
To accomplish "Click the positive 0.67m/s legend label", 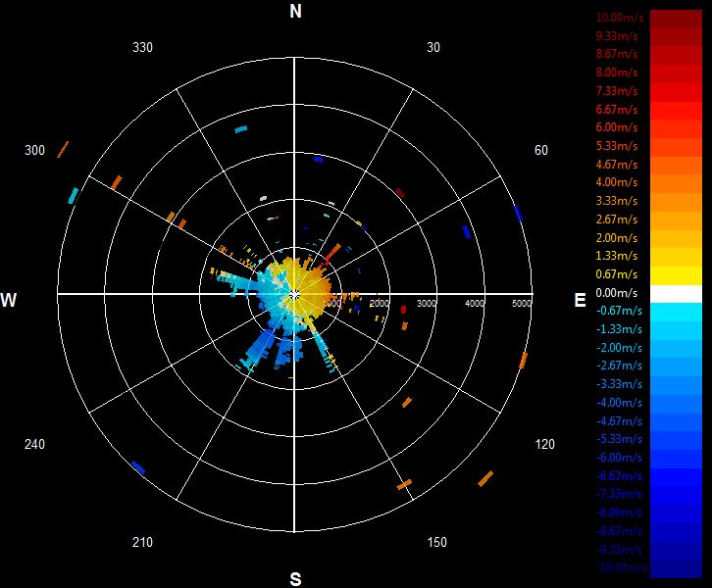I will [x=617, y=274].
